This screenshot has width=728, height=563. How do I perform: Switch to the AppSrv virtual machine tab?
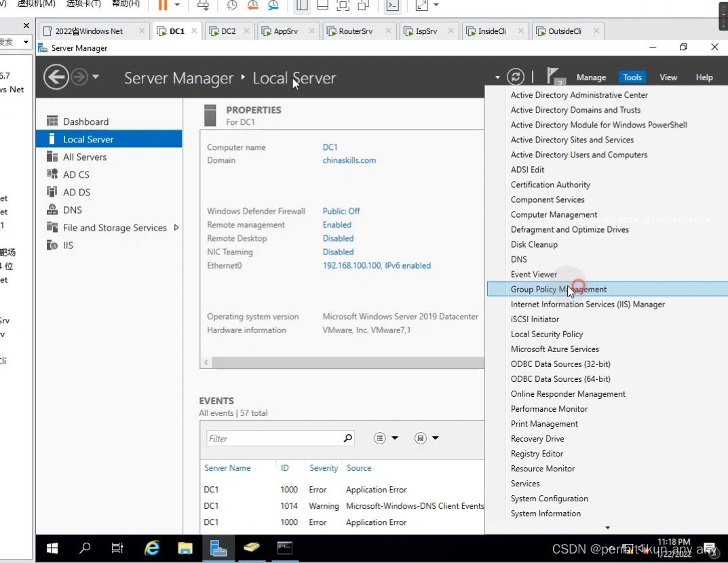(286, 31)
